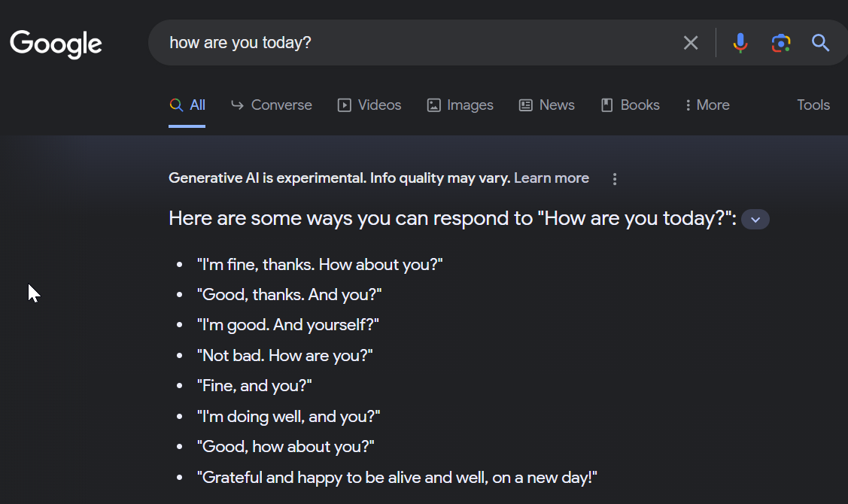Viewport: 848px width, 504px height.
Task: Click the search input field
Action: pos(414,43)
